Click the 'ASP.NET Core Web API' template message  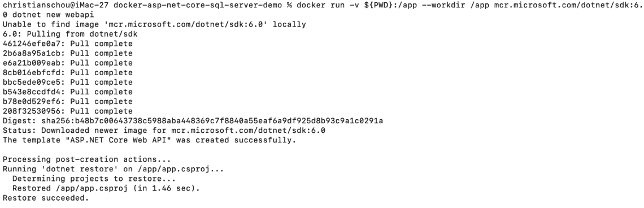click(150, 140)
